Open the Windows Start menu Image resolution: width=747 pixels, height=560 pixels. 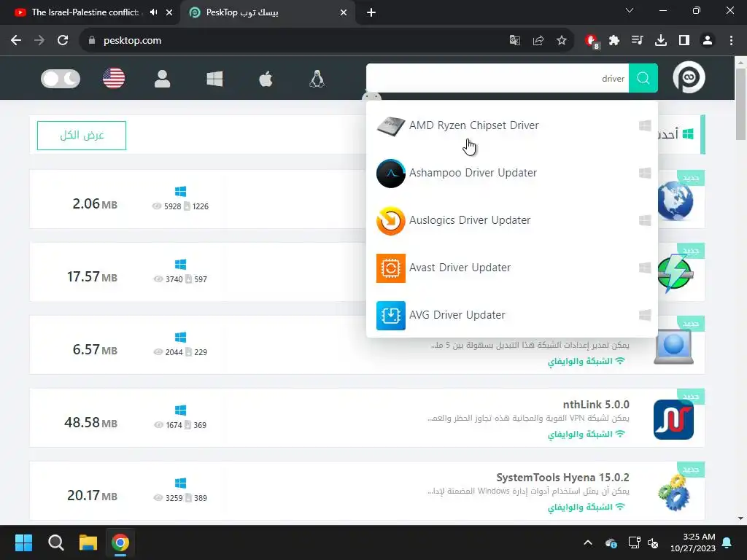(x=23, y=542)
